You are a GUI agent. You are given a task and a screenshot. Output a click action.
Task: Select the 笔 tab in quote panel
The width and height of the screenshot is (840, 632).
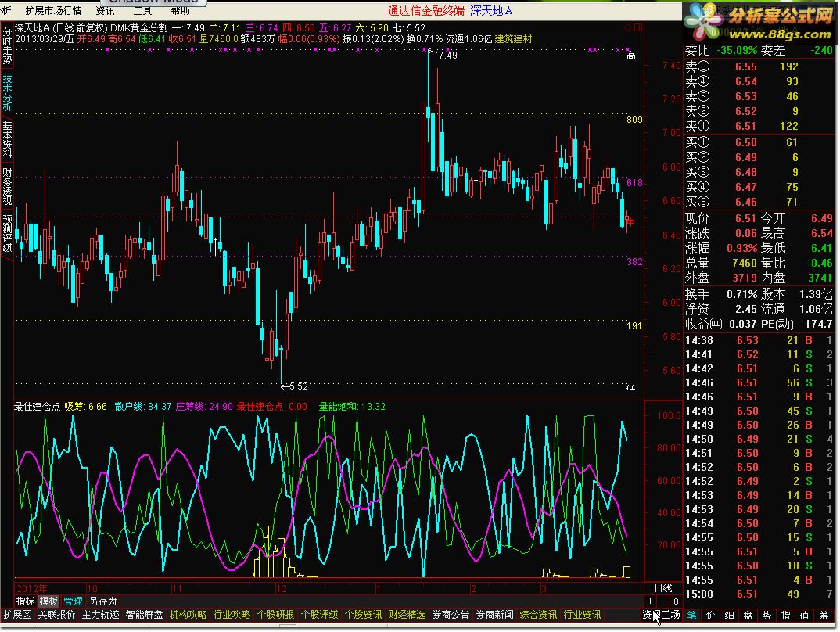[692, 616]
